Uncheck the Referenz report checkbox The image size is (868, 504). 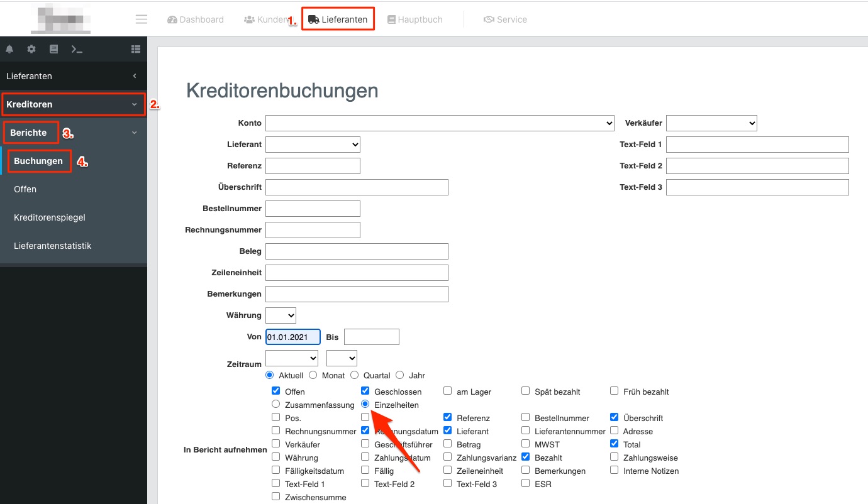coord(447,417)
